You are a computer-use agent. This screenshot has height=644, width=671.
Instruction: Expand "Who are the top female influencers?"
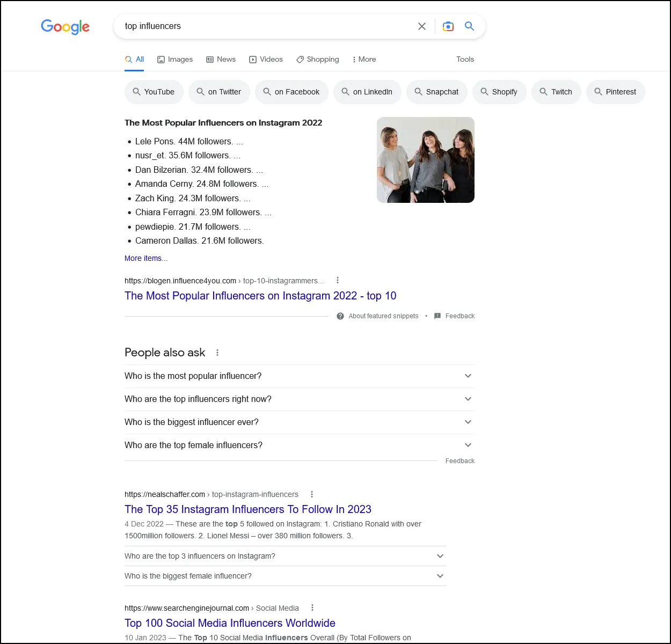click(468, 445)
